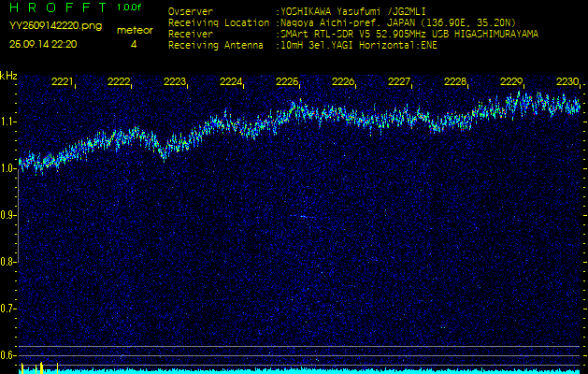Viewport: 588px width, 374px height.
Task: Click the YY2609142220.png filename
Action: [49, 26]
